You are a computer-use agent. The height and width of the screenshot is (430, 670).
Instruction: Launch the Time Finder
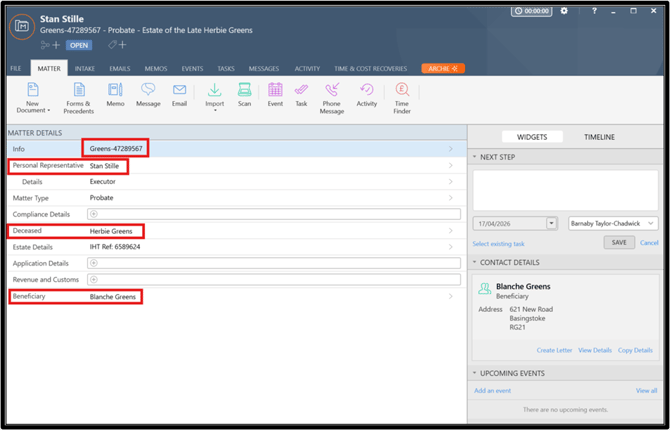tap(401, 96)
